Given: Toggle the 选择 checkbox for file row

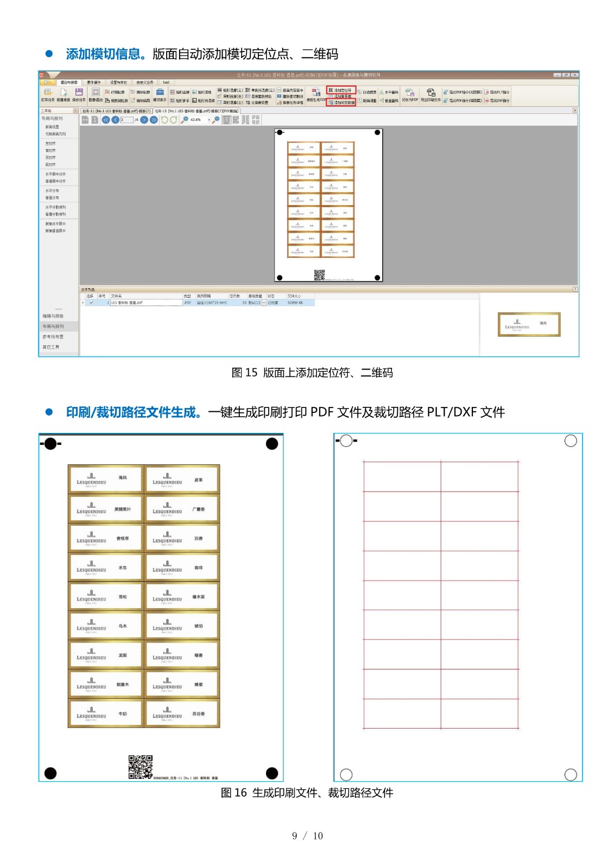Looking at the screenshot, I should pyautogui.click(x=91, y=303).
